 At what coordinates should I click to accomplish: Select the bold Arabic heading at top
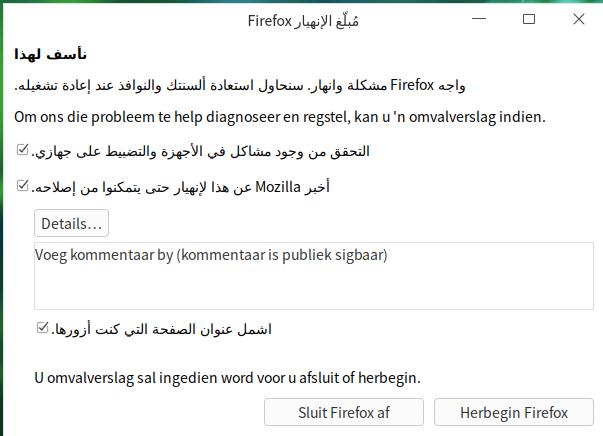click(50, 54)
